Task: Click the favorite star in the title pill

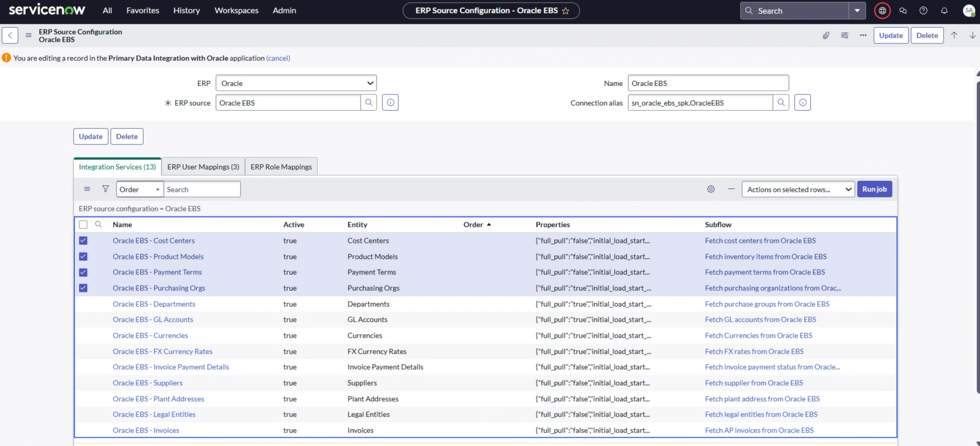Action: point(565,11)
